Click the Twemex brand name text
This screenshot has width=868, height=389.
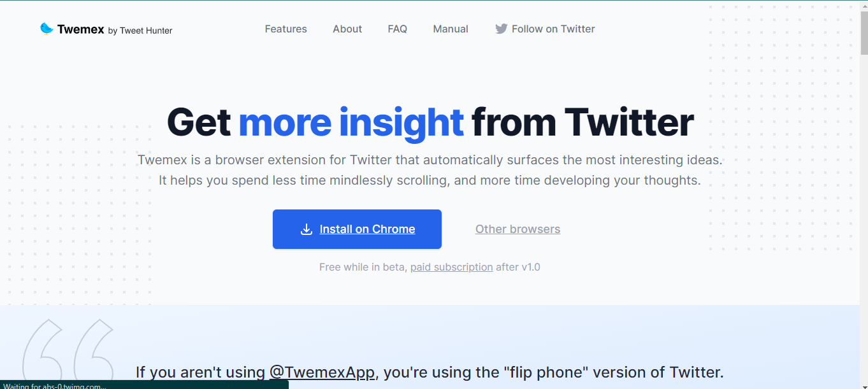coord(80,29)
